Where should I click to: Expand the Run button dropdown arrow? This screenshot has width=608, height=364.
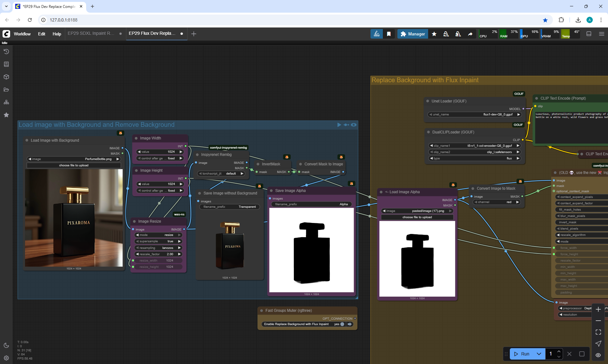click(x=539, y=354)
